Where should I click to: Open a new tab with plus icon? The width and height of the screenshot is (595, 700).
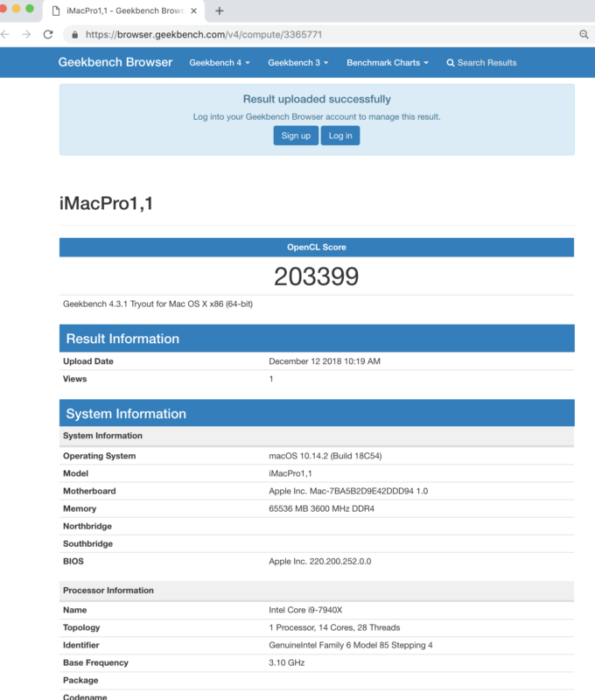pos(219,10)
